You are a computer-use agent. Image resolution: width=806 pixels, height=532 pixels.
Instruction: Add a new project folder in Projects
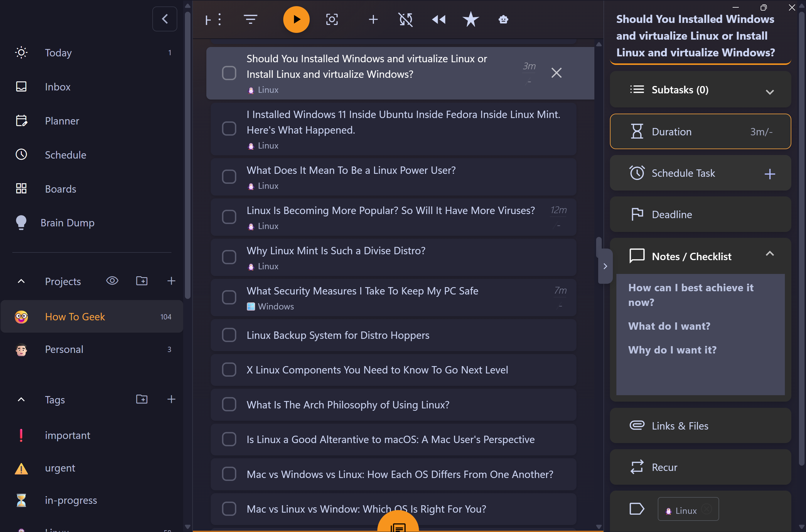(x=141, y=281)
